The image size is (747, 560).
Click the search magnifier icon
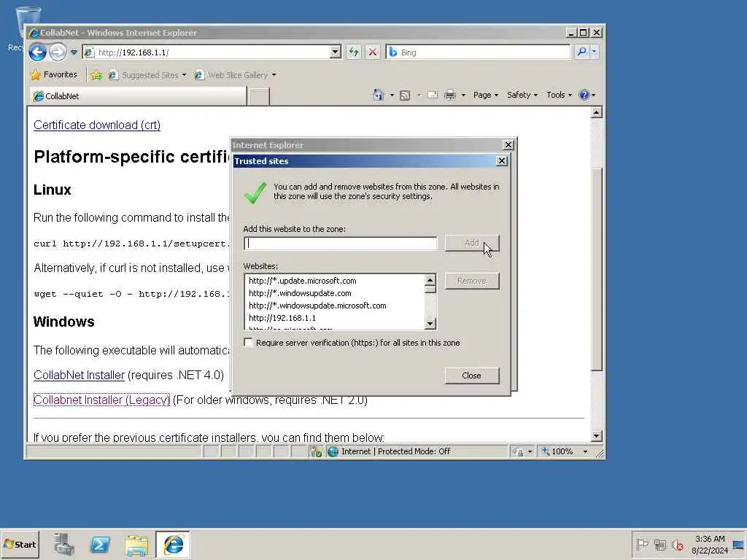[581, 52]
